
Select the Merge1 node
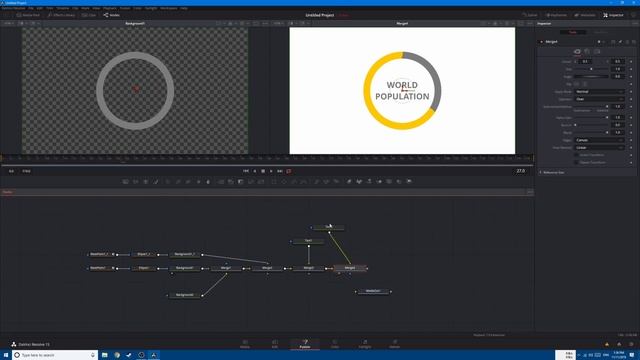[226, 268]
